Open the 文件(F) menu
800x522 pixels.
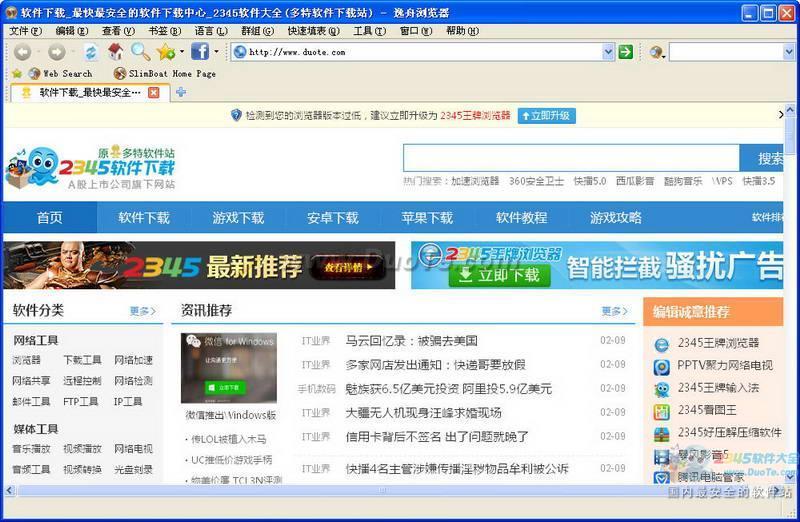(26, 31)
